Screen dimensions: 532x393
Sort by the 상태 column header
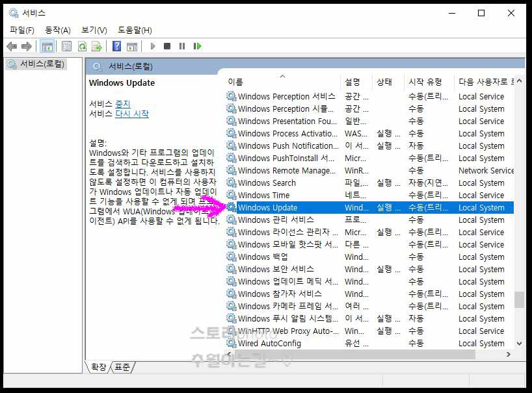click(x=388, y=82)
